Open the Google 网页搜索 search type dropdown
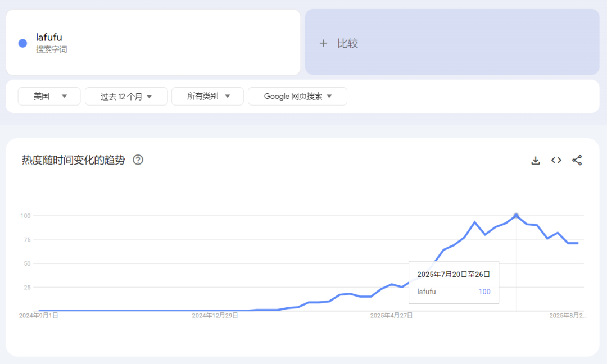The width and height of the screenshot is (607, 364). tap(297, 96)
